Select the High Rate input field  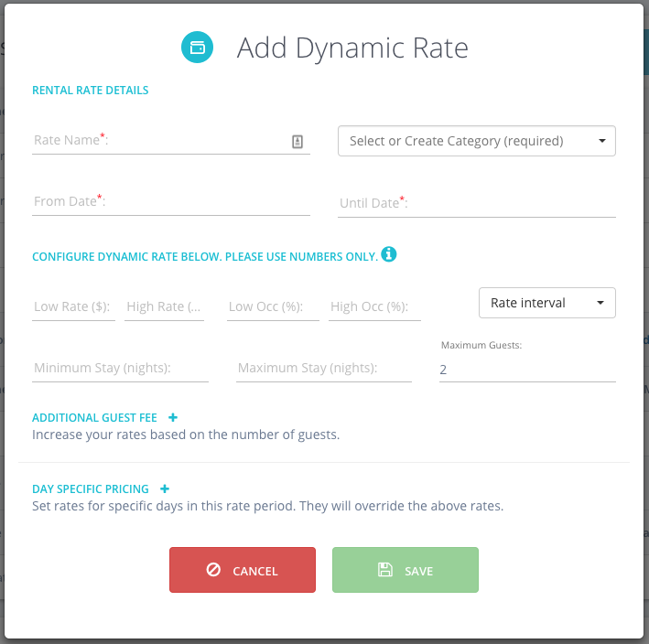[x=165, y=306]
